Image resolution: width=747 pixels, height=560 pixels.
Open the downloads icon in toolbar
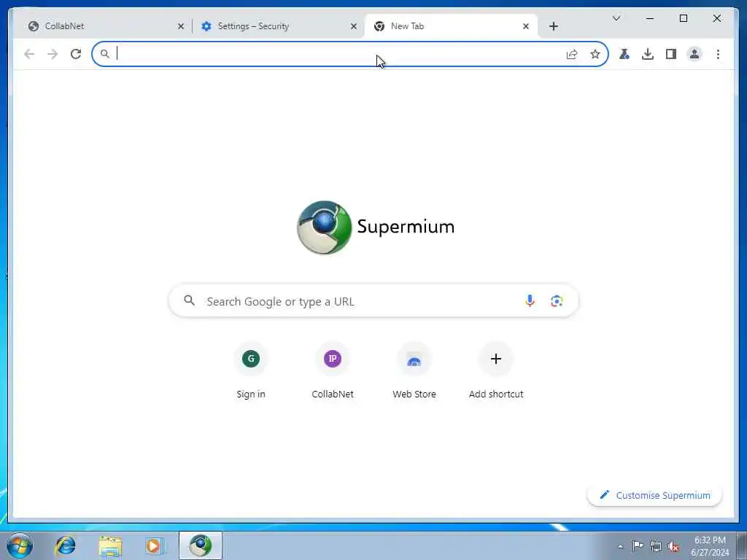click(x=648, y=54)
